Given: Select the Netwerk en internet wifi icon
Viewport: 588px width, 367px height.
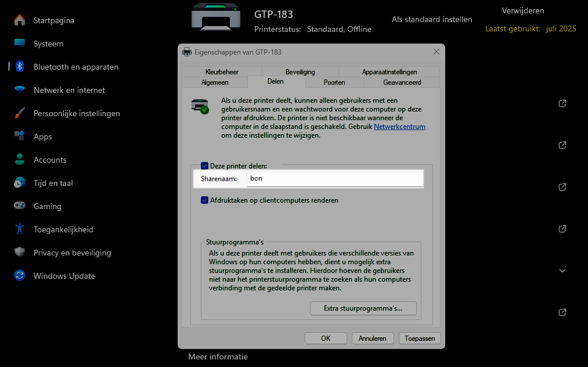Looking at the screenshot, I should (20, 90).
